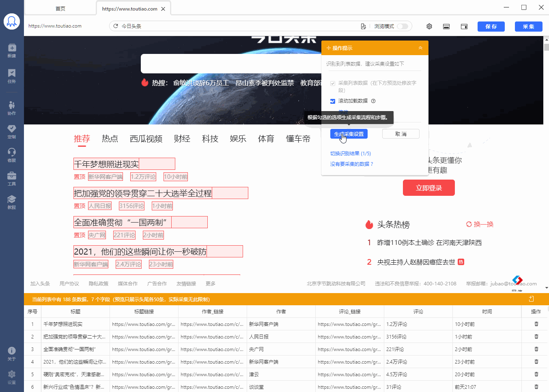Delete row 1 with its trash icon
549x392 pixels.
click(536, 324)
